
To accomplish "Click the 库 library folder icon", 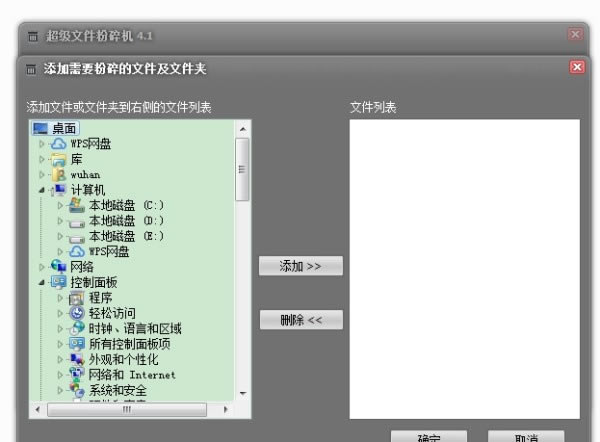I will tap(59, 159).
